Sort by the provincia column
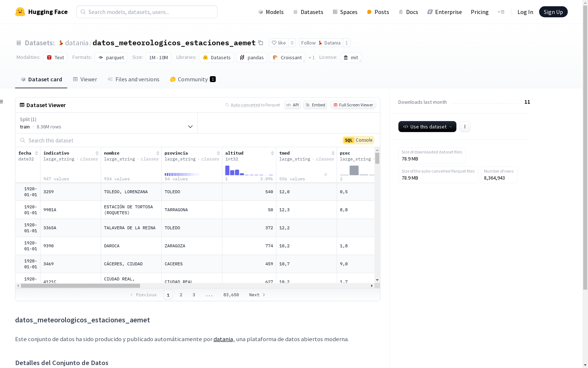588x368 pixels. [x=218, y=153]
